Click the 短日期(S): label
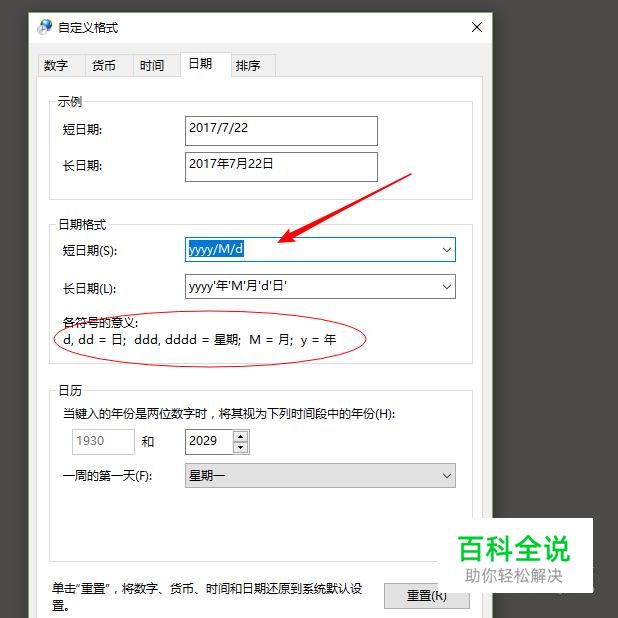 90,250
